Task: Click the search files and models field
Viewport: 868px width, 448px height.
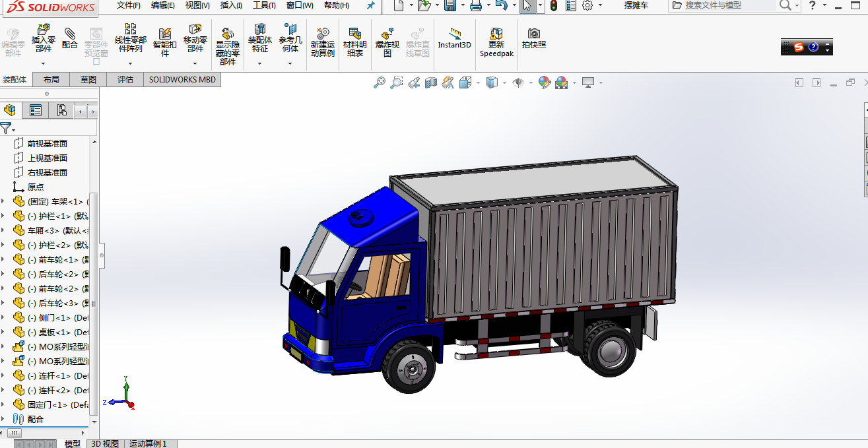Action: point(729,5)
